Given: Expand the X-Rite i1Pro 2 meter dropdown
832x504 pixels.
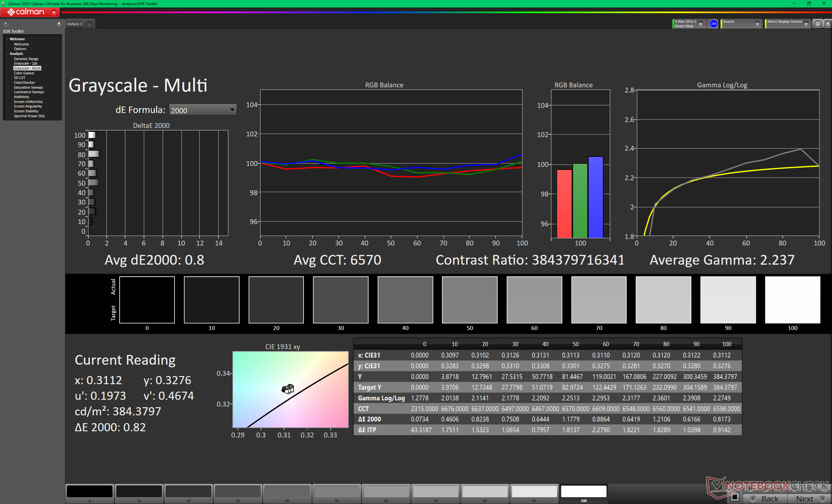Looking at the screenshot, I should coord(701,24).
